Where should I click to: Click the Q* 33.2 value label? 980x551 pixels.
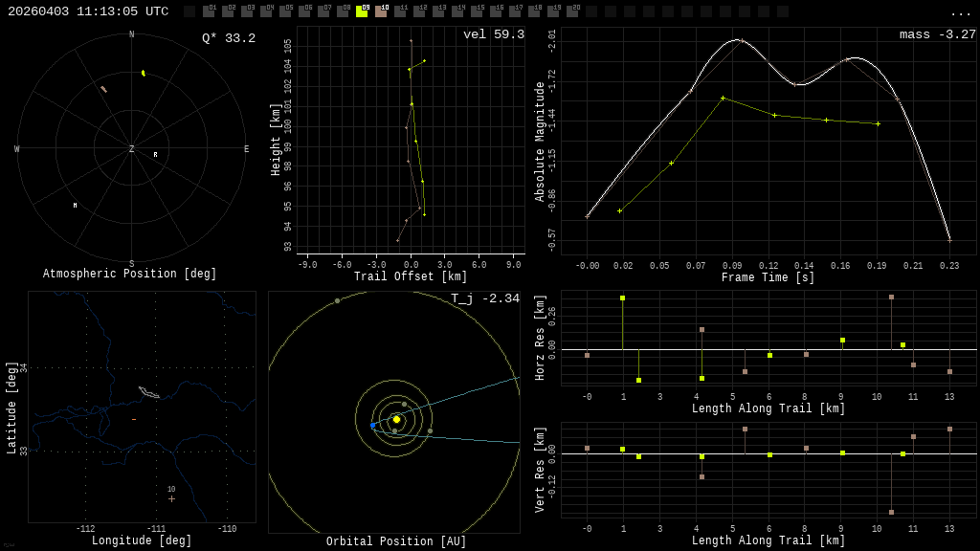coord(229,38)
